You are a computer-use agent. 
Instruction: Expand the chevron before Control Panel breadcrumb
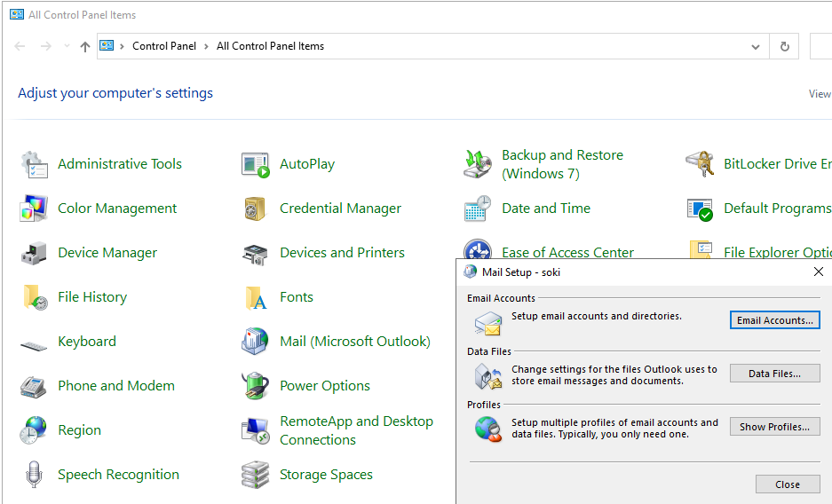coord(122,47)
